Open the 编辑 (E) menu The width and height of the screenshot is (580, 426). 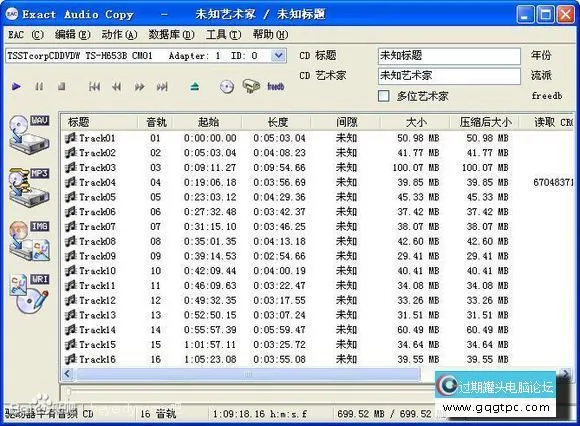point(72,35)
